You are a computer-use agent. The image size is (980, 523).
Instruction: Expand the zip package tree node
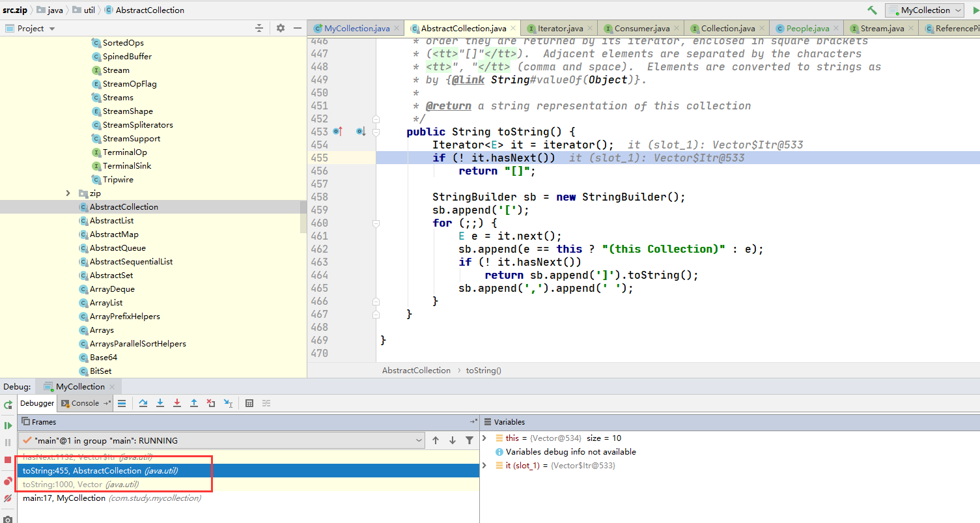click(x=68, y=193)
